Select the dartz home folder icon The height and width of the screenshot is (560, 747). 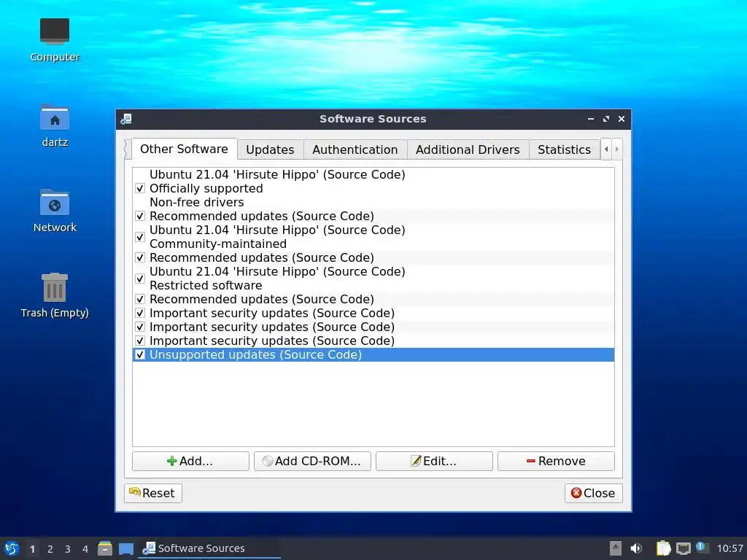[x=55, y=125]
